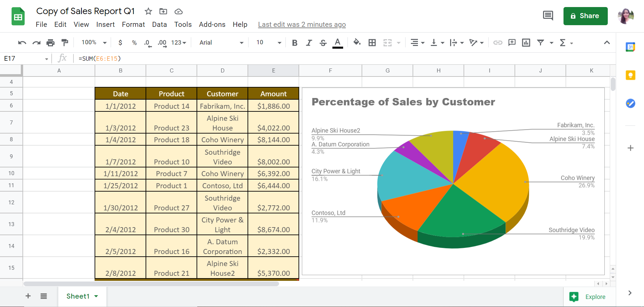The width and height of the screenshot is (644, 307).
Task: Show the all sheets list icon
Action: [x=44, y=296]
